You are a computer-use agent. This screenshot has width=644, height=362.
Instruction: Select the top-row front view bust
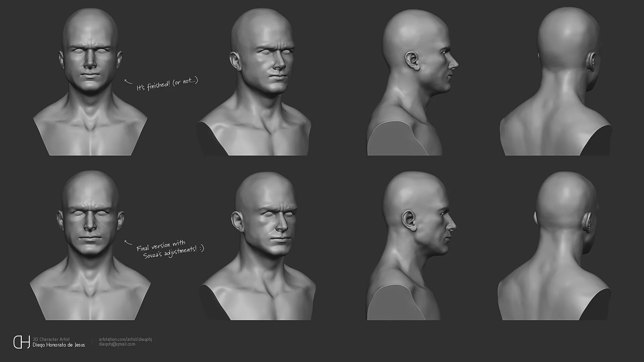tap(90, 84)
